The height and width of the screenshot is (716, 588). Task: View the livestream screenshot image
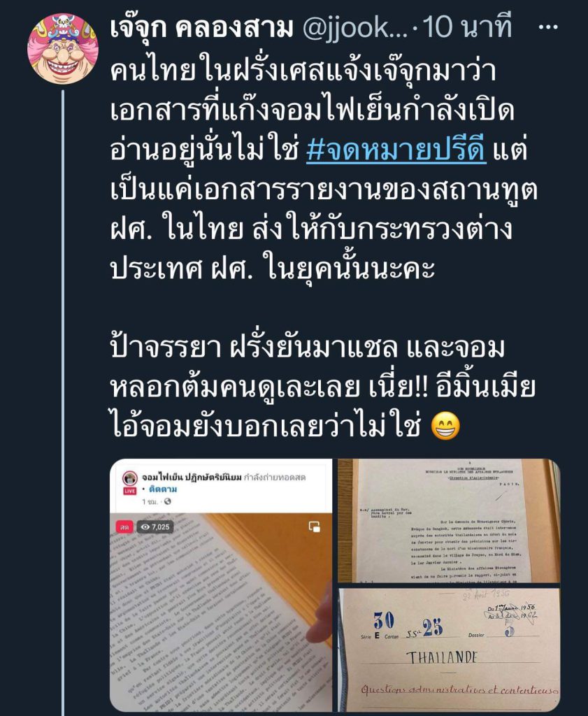tap(221, 586)
